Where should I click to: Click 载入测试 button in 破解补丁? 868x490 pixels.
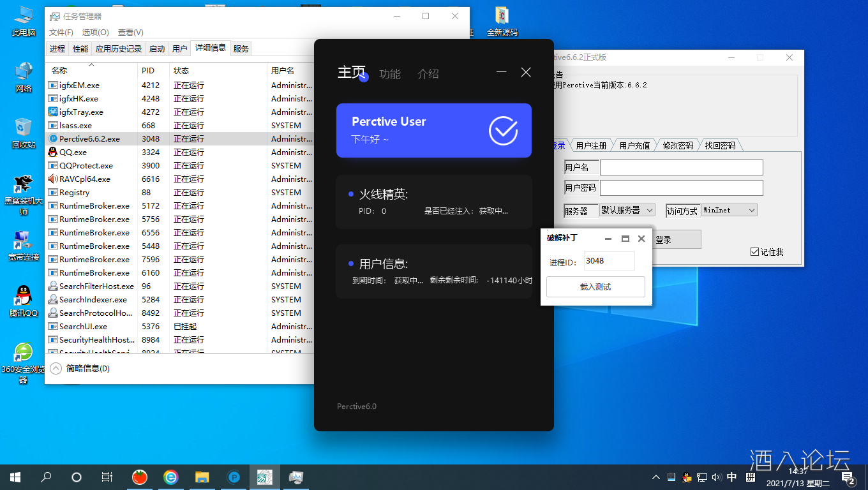point(595,287)
